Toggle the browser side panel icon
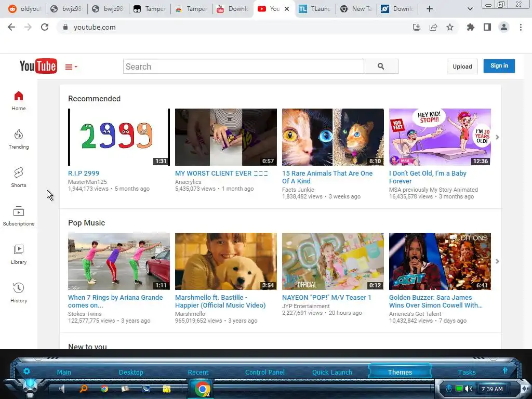This screenshot has width=532, height=399. click(x=487, y=27)
